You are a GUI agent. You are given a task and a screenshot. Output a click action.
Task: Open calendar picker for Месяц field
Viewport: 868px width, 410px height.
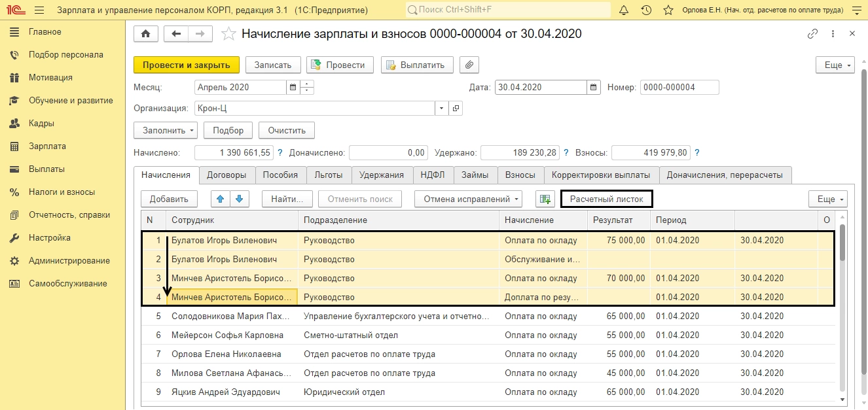coord(293,87)
